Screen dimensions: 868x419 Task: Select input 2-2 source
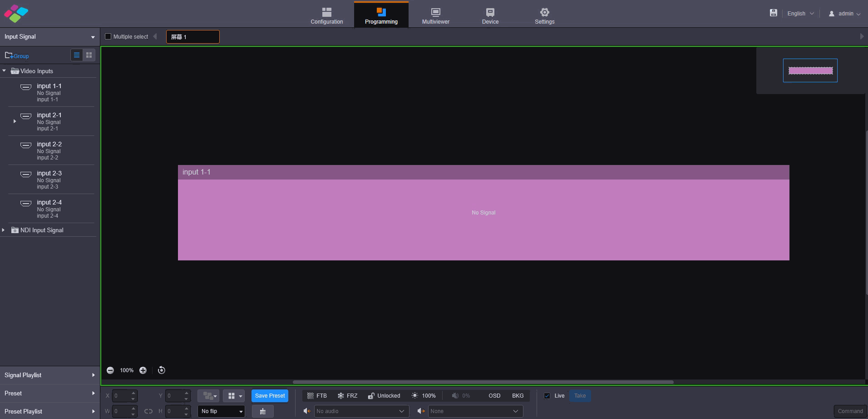tap(52, 150)
